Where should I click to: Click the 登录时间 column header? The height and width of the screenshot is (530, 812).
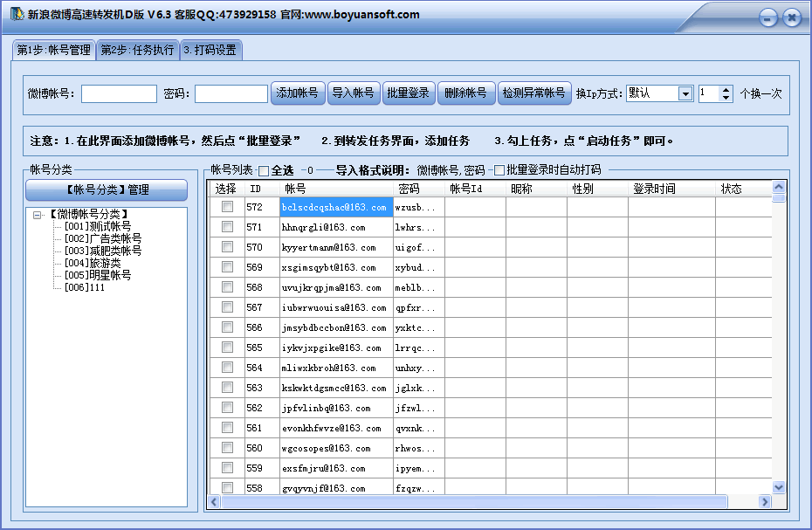671,189
